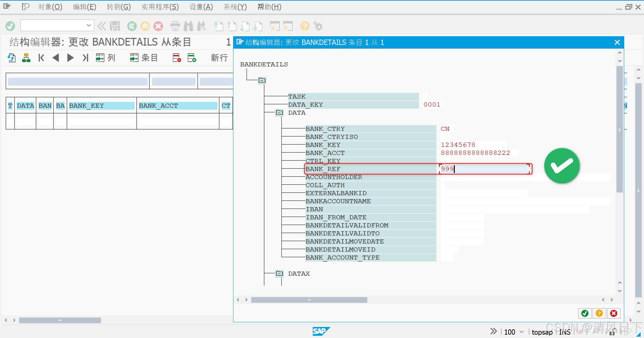Click the dialog's red cancel button
Viewport: 644px width, 338px height.
click(x=614, y=313)
